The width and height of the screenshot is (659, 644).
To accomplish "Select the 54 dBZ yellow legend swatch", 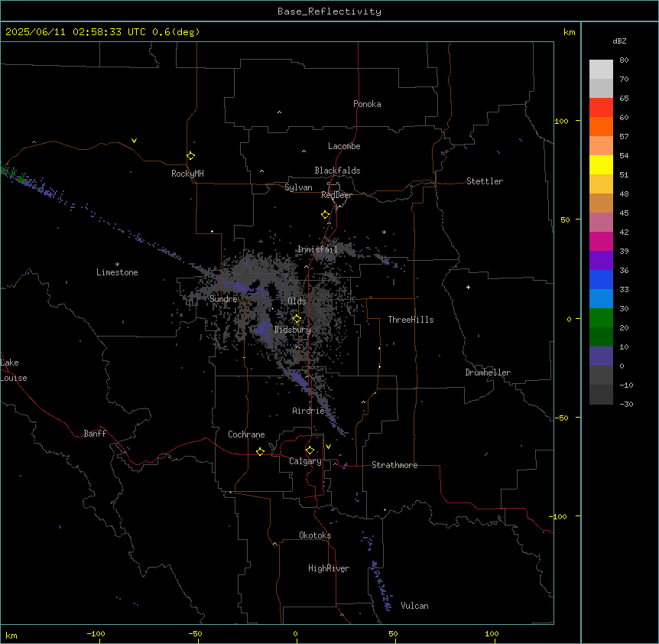I will (601, 164).
